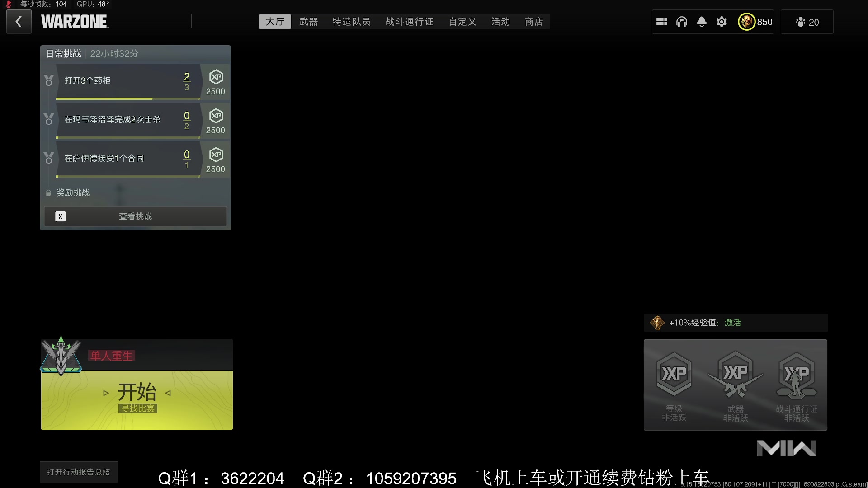
Task: Click the 850 COD points balance
Action: pyautogui.click(x=764, y=22)
